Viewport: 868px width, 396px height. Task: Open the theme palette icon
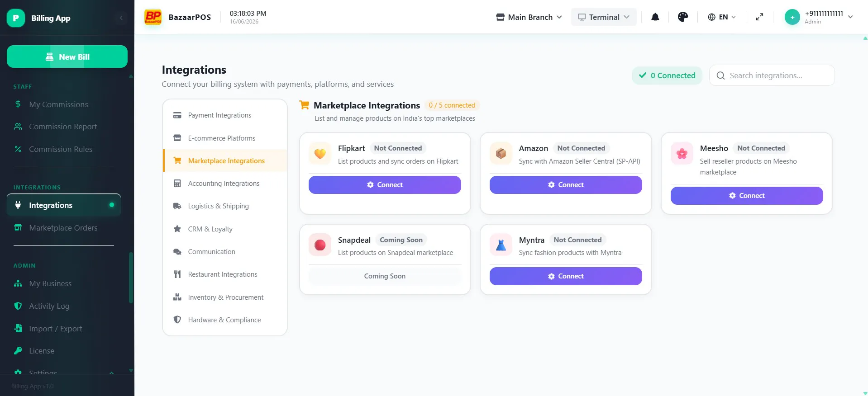(683, 17)
